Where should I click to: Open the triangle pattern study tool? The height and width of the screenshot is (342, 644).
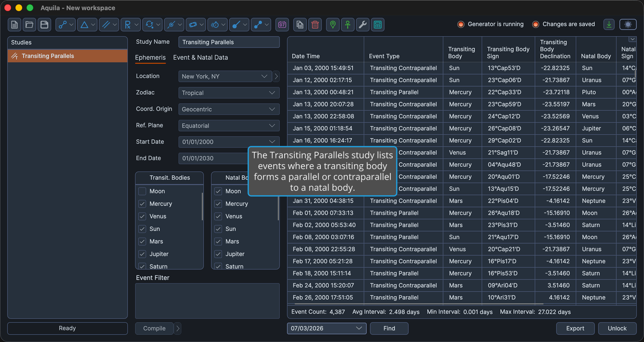[x=87, y=25]
